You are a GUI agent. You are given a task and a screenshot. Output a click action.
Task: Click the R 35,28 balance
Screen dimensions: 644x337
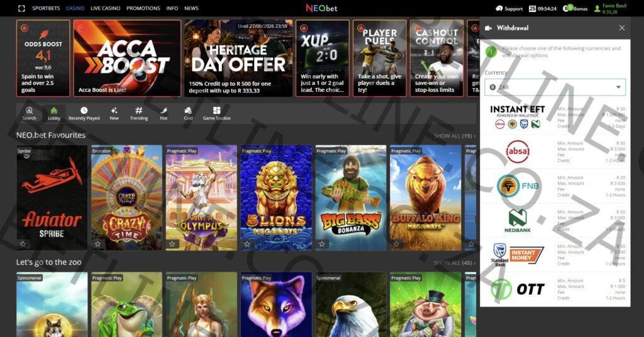610,12
